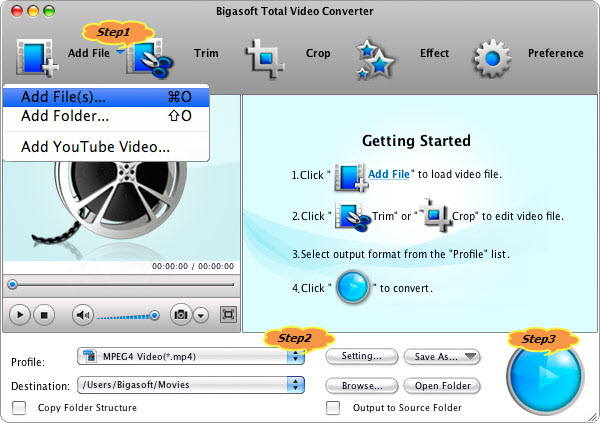Image resolution: width=600 pixels, height=423 pixels.
Task: Click the Destination: label
Action: click(x=40, y=386)
